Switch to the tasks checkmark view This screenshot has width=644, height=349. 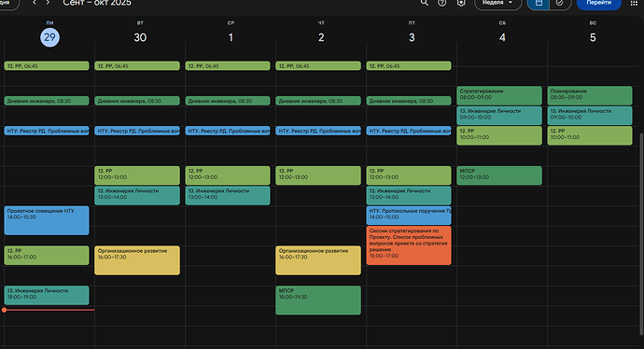click(x=559, y=3)
